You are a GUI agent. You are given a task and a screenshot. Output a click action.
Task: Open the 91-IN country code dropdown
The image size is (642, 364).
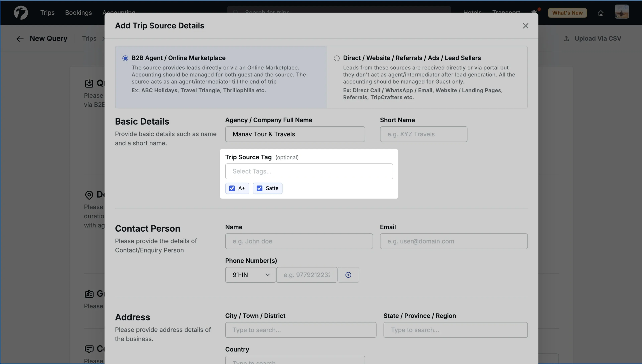click(x=250, y=275)
